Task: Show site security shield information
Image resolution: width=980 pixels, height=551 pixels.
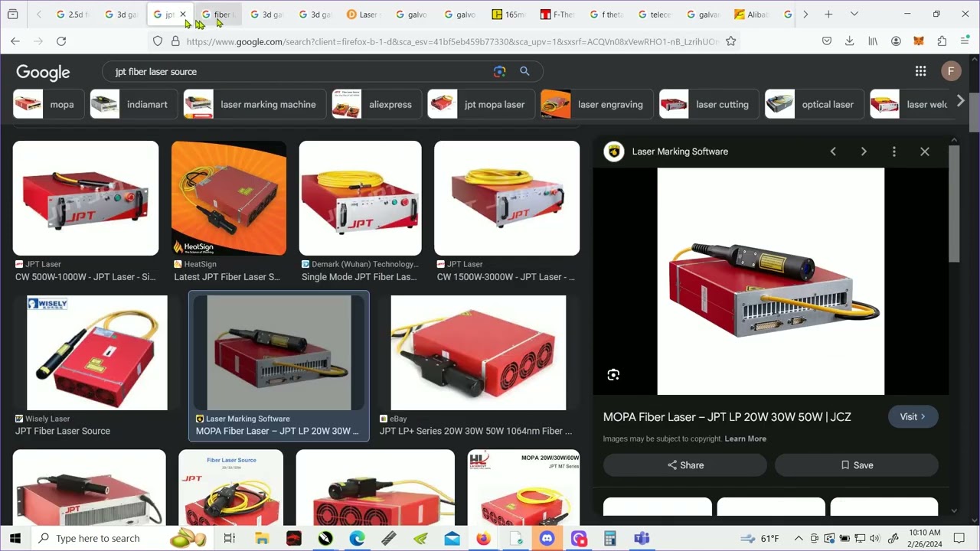Action: coord(158,41)
